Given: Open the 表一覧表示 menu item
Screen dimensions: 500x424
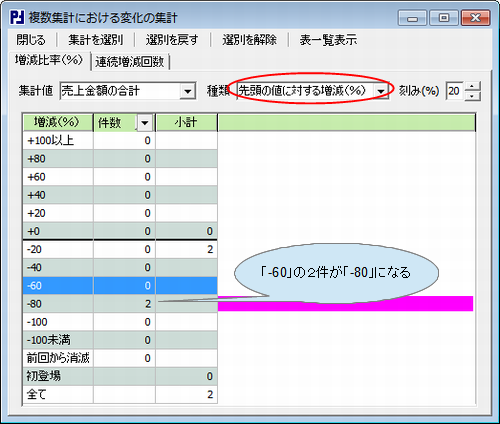Looking at the screenshot, I should [328, 40].
